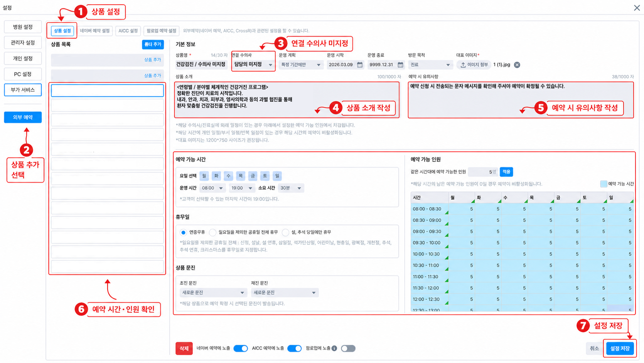Remove attached image 1 (1).jpg
The image size is (644, 363).
(x=517, y=65)
